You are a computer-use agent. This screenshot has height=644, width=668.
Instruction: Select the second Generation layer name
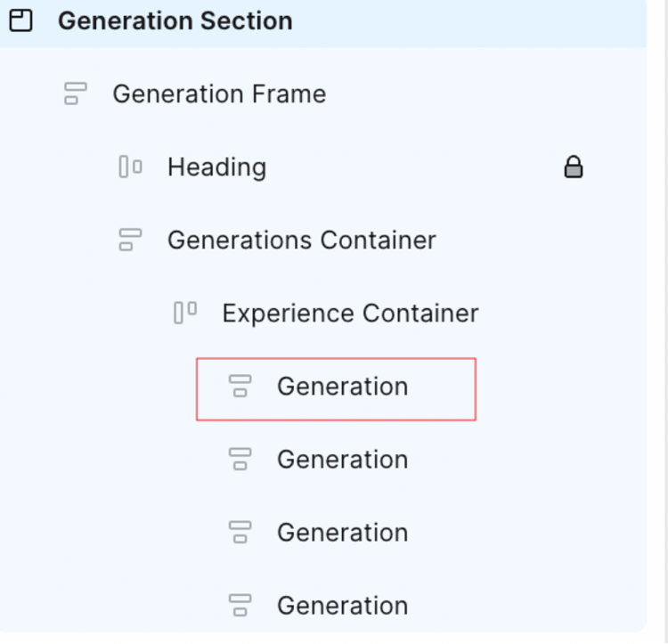pos(342,459)
